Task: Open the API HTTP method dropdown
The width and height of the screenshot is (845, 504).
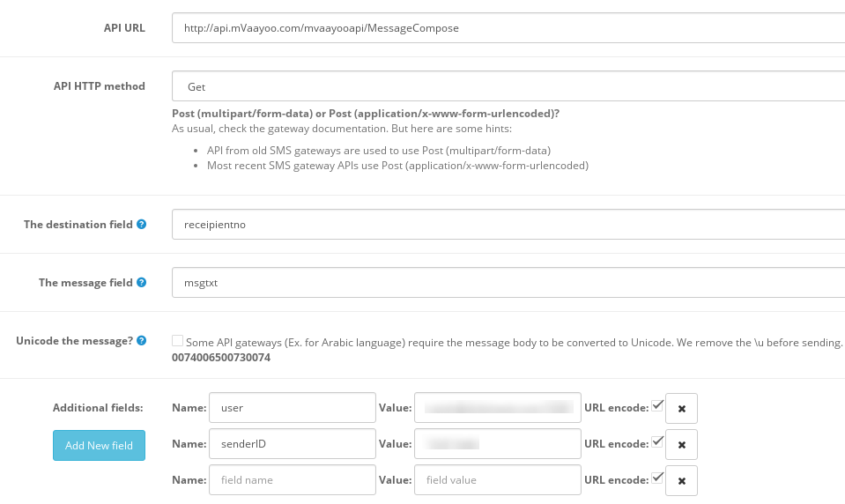Action: coord(508,87)
